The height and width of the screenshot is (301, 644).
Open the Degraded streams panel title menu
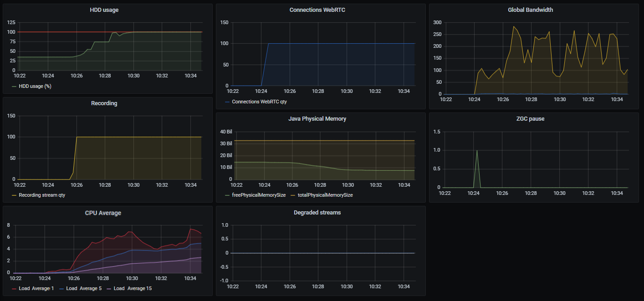pyautogui.click(x=317, y=213)
